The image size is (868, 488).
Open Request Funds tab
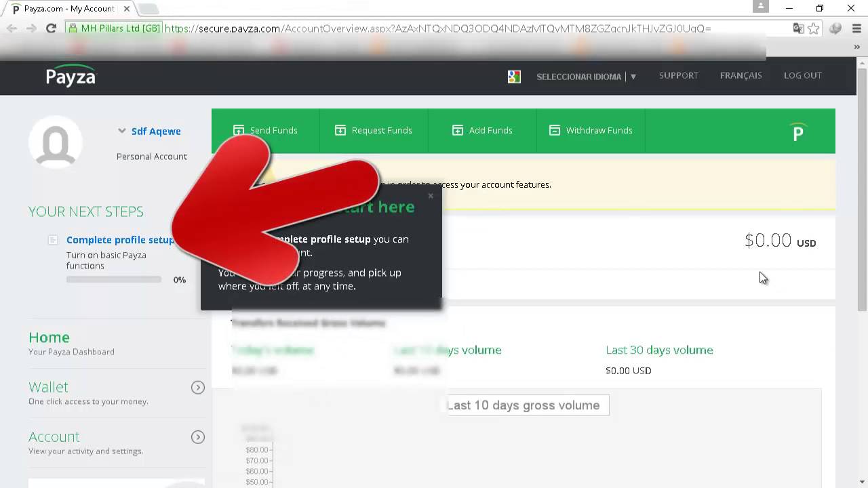point(373,130)
